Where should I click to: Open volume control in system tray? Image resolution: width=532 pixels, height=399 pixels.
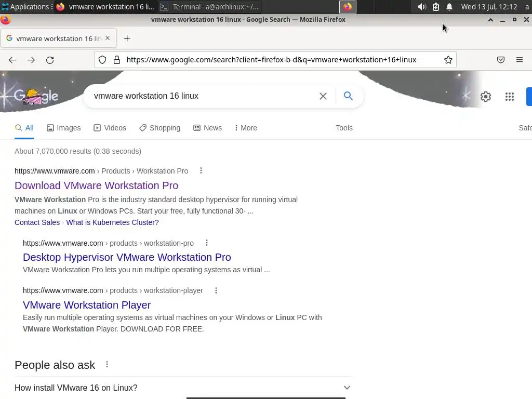(422, 7)
